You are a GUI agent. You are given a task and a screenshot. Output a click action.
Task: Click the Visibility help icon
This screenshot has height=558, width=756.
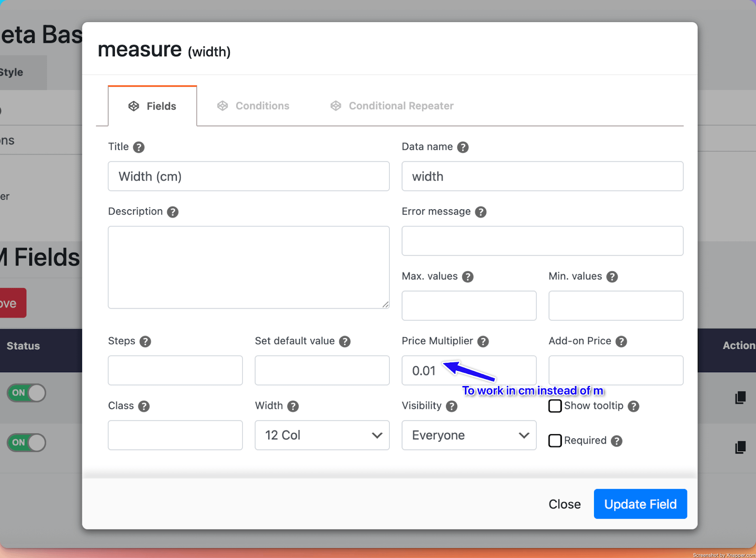coord(452,406)
